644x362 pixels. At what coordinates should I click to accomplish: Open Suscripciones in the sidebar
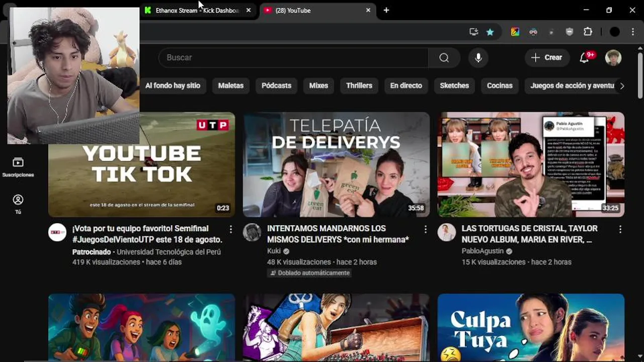coord(18,167)
